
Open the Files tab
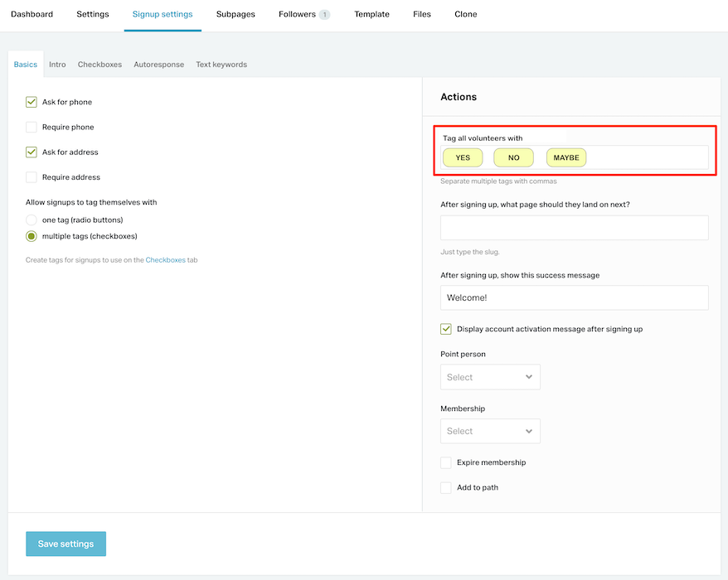(421, 14)
